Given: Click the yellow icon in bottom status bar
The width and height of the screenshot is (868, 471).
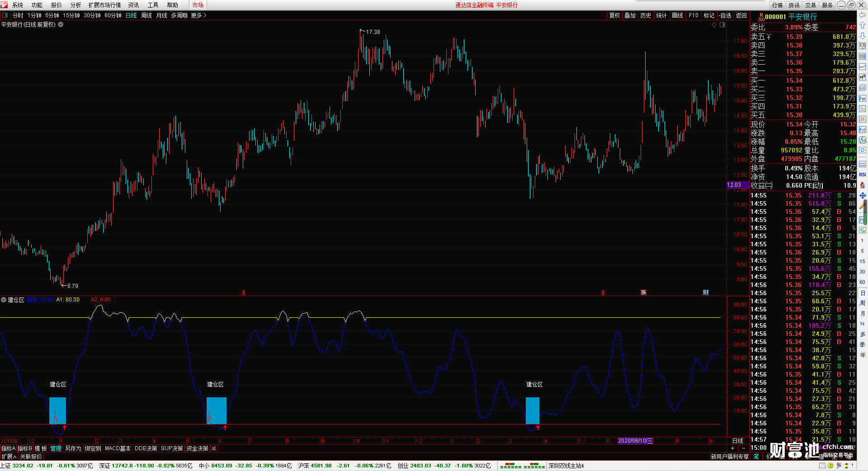Looking at the screenshot, I should pyautogui.click(x=830, y=466).
